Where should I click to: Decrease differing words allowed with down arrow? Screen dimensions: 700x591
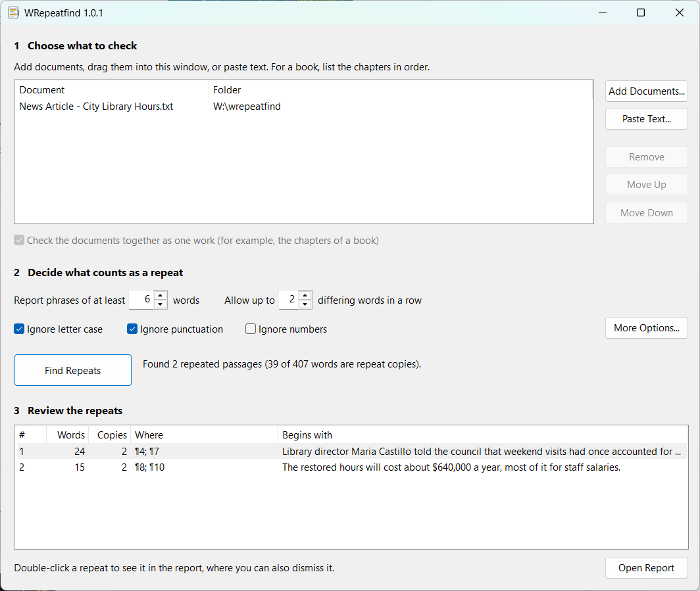coord(305,304)
